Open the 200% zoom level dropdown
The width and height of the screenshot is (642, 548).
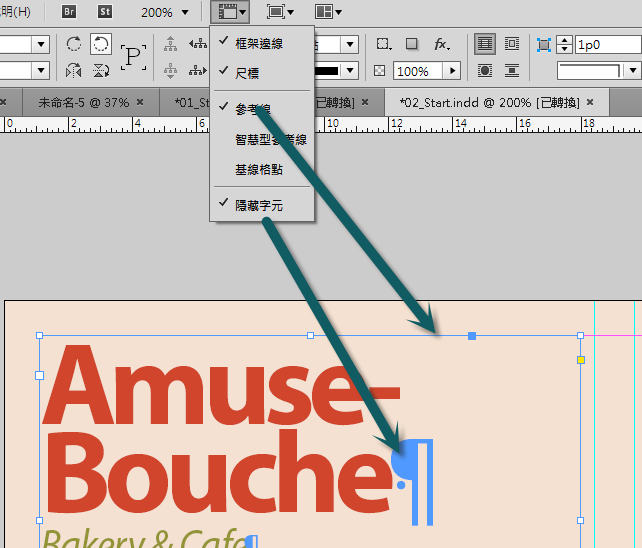click(x=184, y=12)
